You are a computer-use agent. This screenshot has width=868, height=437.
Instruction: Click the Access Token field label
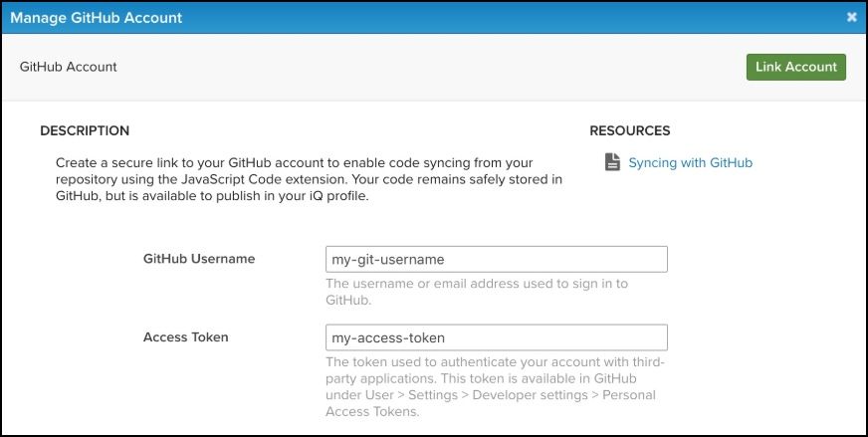tap(186, 337)
